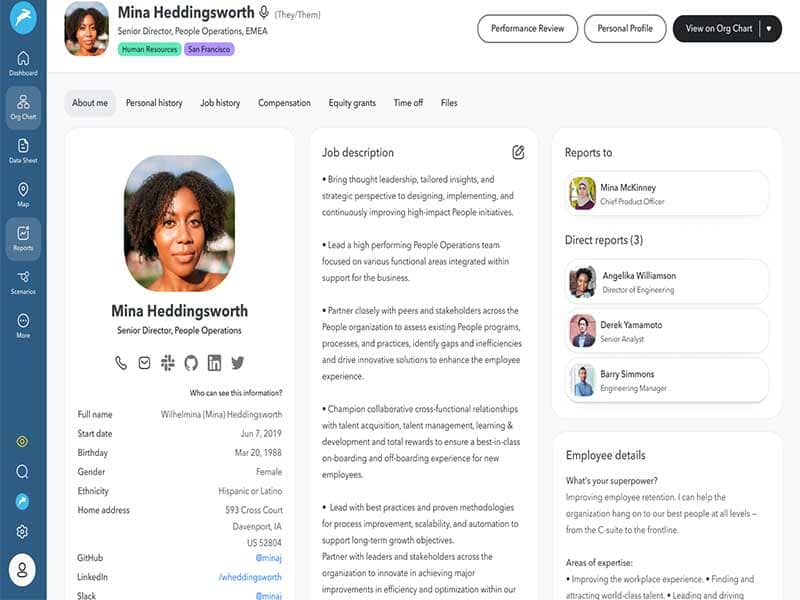
Task: Click the Human Resources tag
Action: (x=149, y=49)
